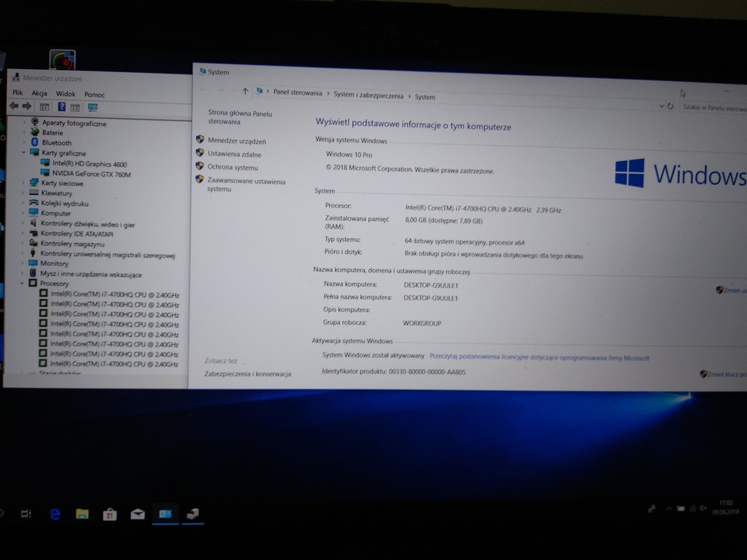Select NVIDIA GeForce GTX 760M device

click(91, 174)
